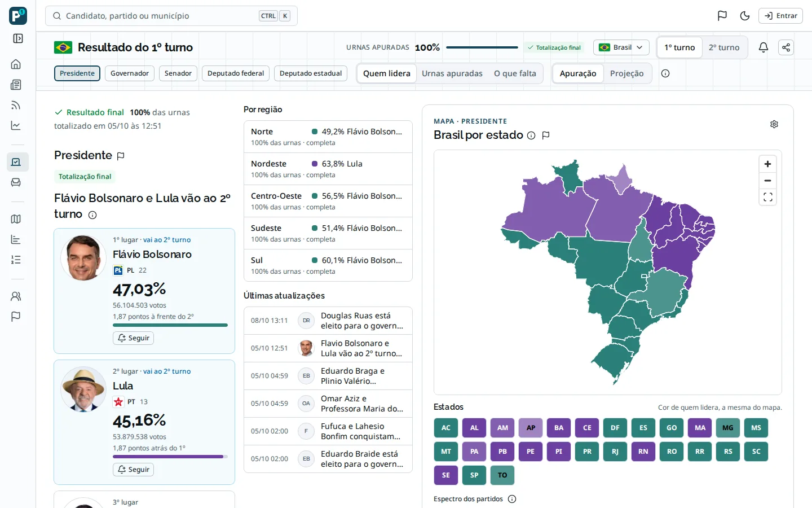Toggle the Deputado estadual filter chip
The width and height of the screenshot is (812, 508).
[x=311, y=73]
